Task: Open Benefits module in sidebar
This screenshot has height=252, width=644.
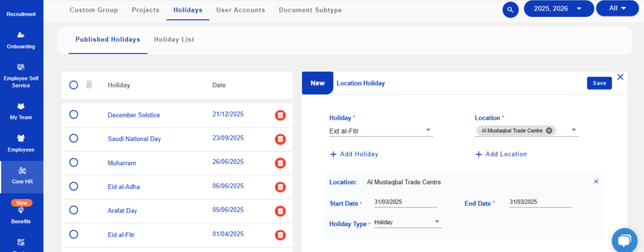Action: click(21, 215)
